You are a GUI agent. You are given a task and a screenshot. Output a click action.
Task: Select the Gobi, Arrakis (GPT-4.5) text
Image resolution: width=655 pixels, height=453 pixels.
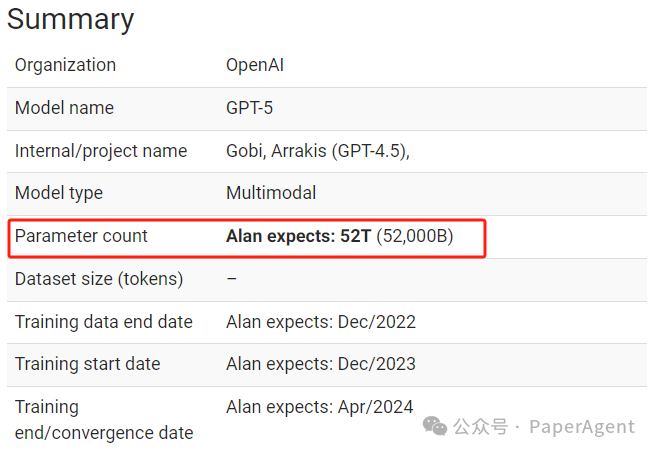pyautogui.click(x=318, y=151)
